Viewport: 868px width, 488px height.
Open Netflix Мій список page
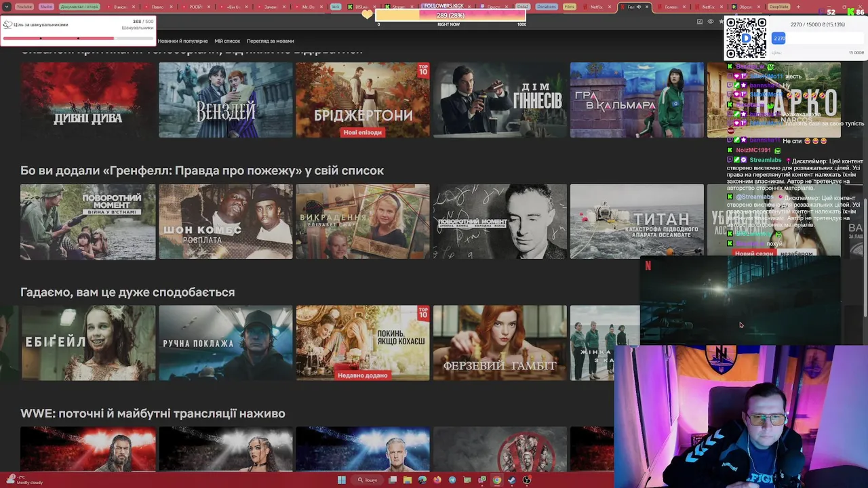tap(227, 41)
